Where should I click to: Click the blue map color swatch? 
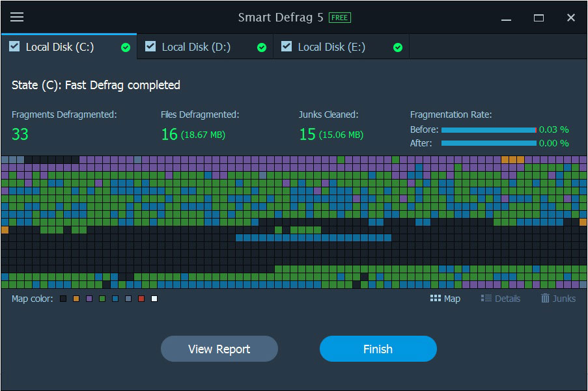(115, 299)
